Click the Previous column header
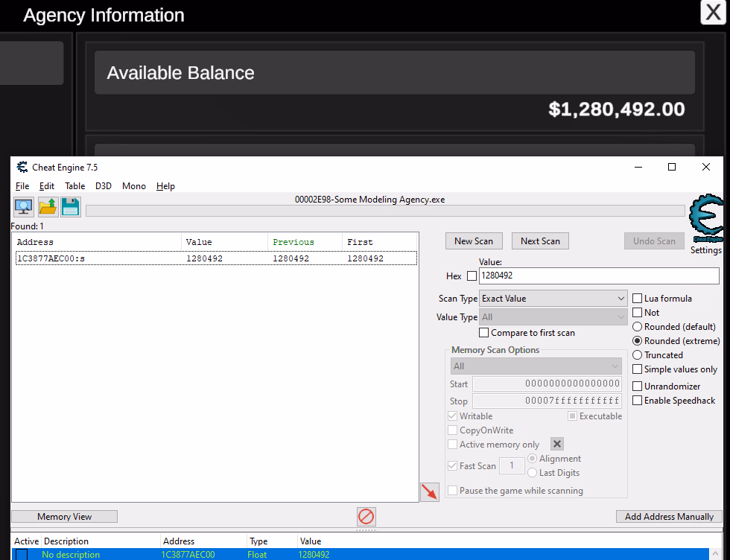Screen dimensions: 730x560 [305, 242]
